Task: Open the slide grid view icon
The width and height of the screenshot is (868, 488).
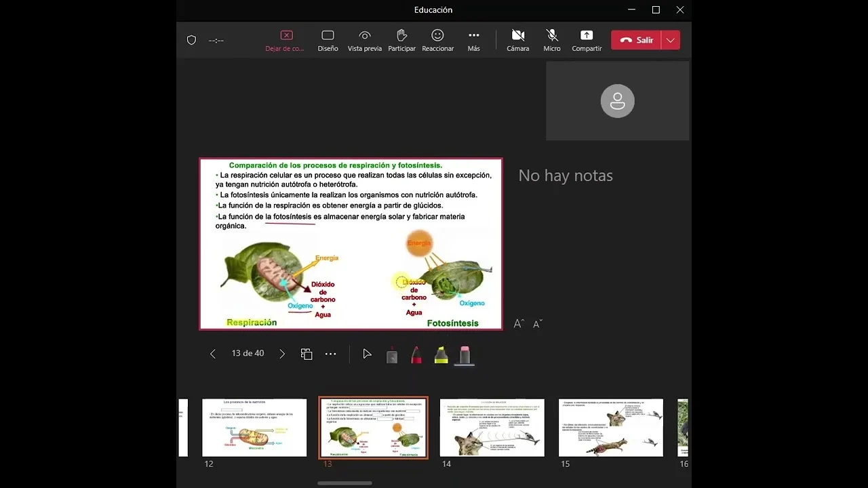Action: [307, 354]
